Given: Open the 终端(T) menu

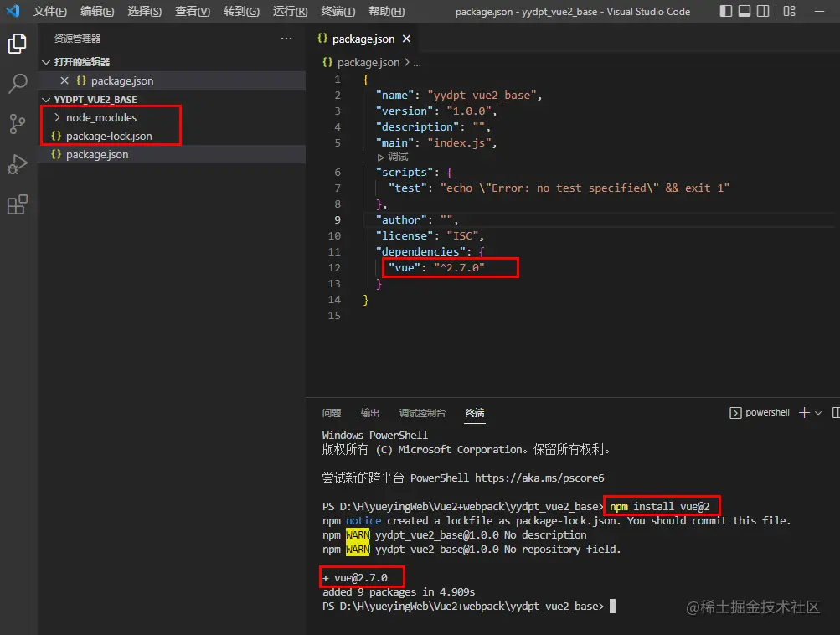Looking at the screenshot, I should click(x=338, y=11).
